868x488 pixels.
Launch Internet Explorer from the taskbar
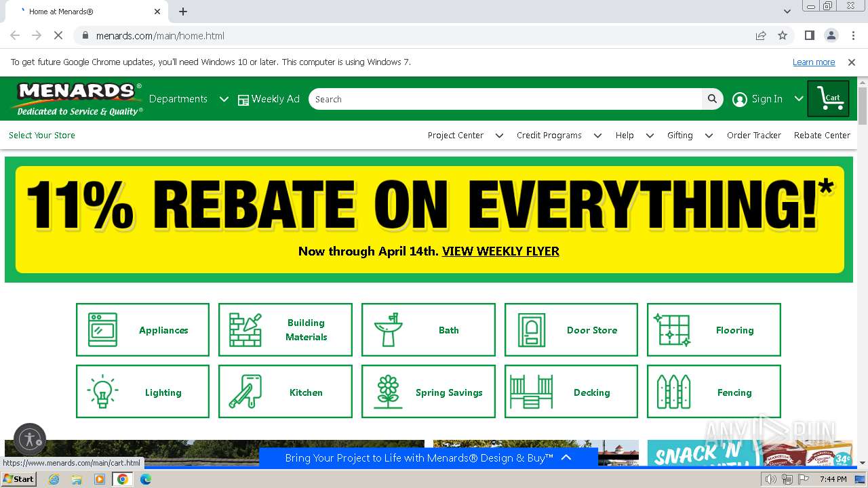[x=54, y=479]
